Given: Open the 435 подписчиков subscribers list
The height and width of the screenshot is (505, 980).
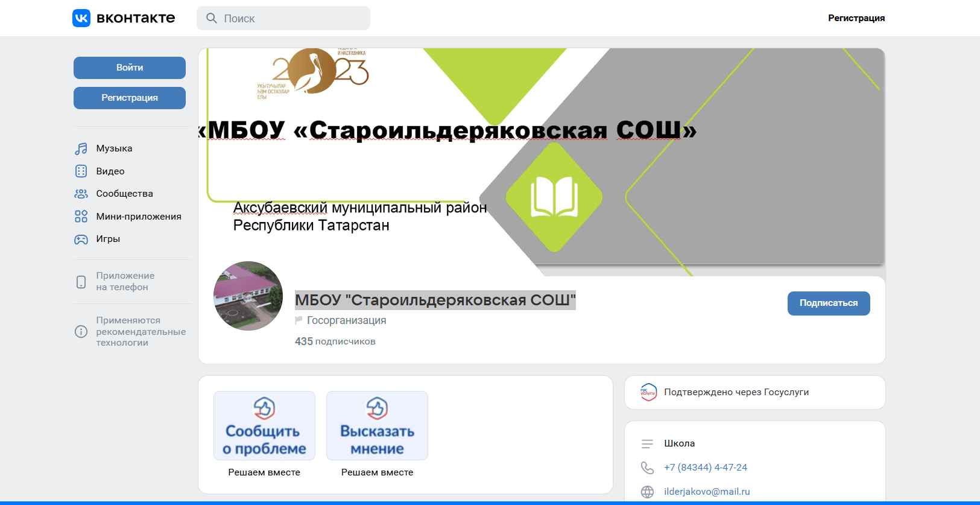Looking at the screenshot, I should point(335,341).
